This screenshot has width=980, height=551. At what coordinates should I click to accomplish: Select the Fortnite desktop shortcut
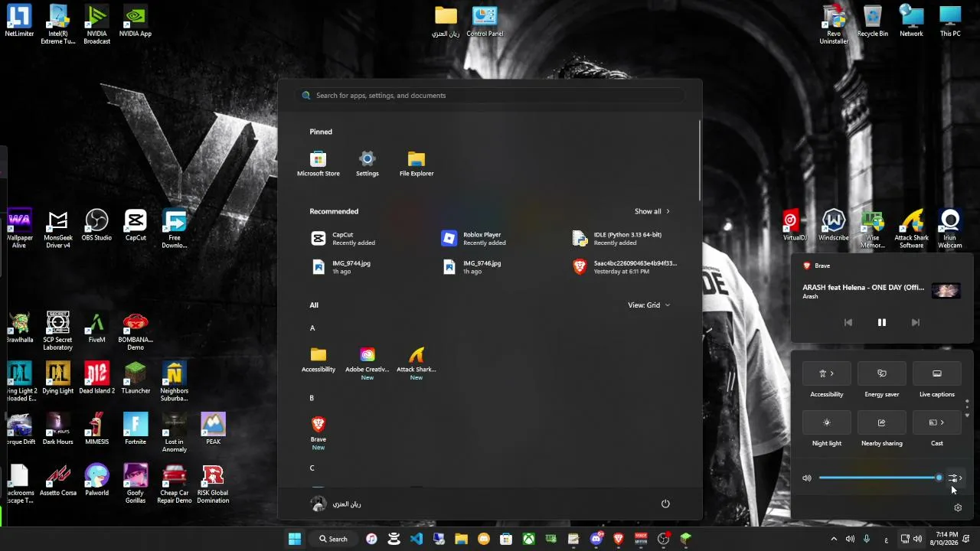(x=136, y=429)
